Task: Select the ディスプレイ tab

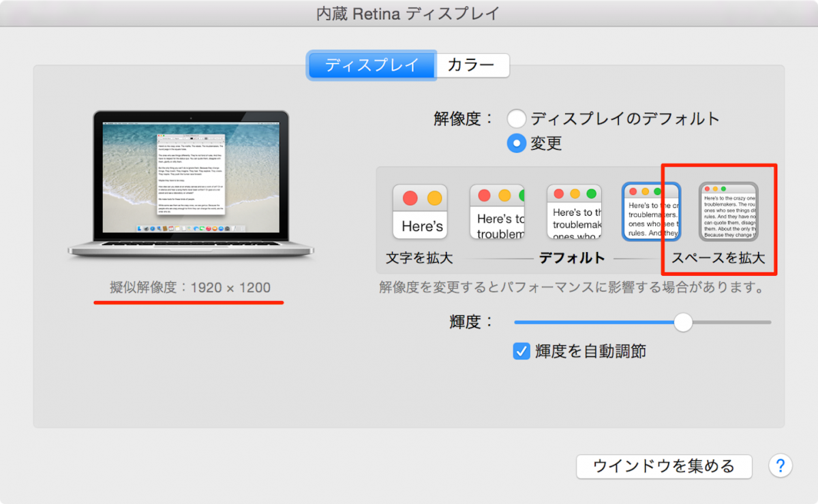Action: 372,65
